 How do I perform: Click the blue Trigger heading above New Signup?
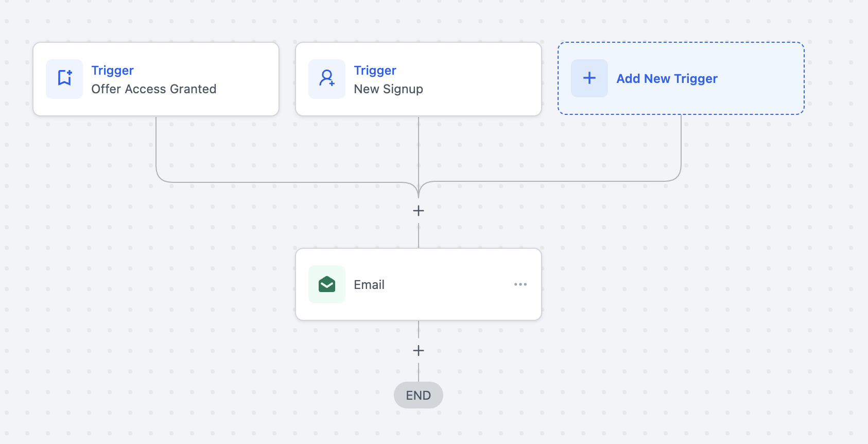pos(375,71)
